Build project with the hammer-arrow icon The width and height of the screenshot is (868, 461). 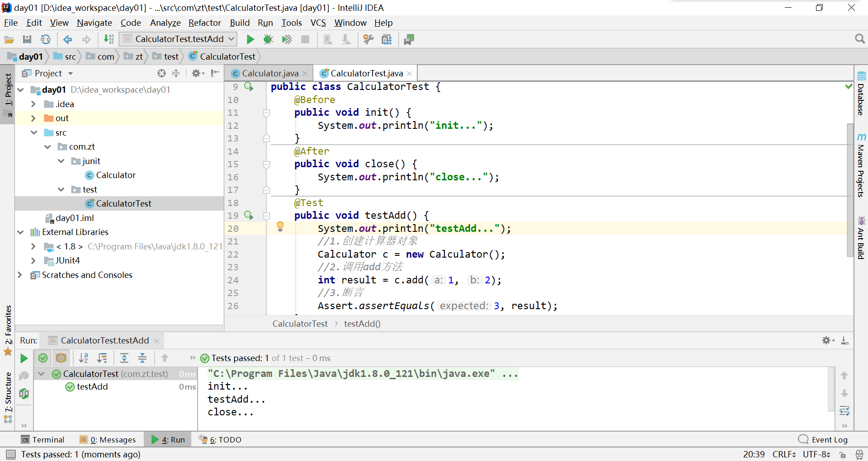(x=108, y=39)
